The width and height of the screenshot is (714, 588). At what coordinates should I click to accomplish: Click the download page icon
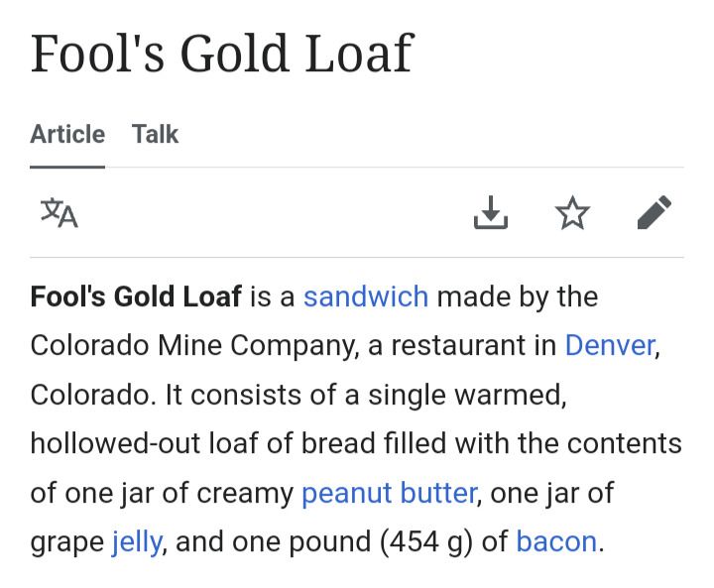491,212
